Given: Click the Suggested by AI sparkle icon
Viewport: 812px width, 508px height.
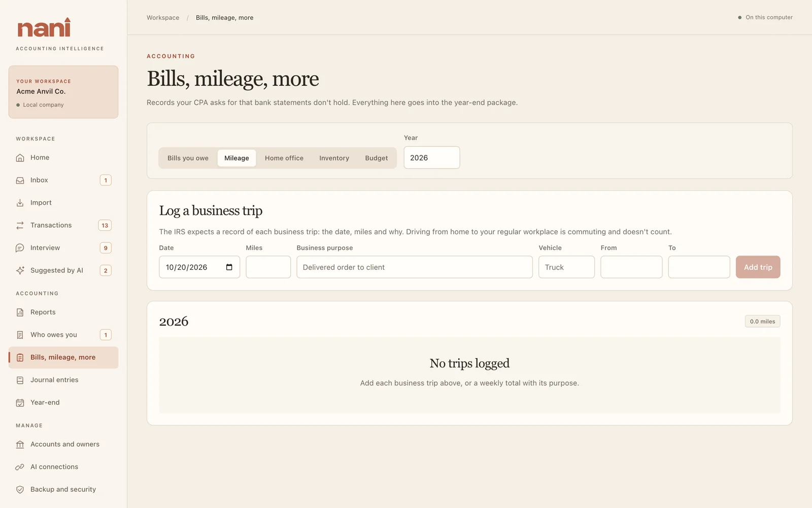Looking at the screenshot, I should pos(20,270).
